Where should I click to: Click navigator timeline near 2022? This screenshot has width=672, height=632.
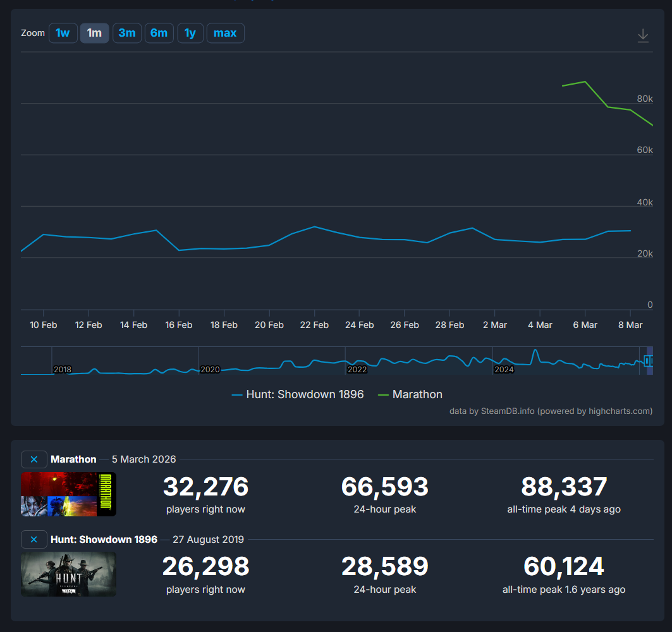(357, 369)
